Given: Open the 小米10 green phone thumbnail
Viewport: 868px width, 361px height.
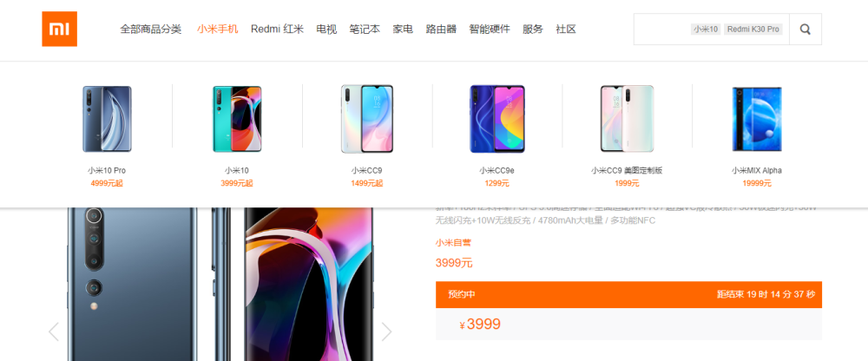Looking at the screenshot, I should pyautogui.click(x=237, y=119).
